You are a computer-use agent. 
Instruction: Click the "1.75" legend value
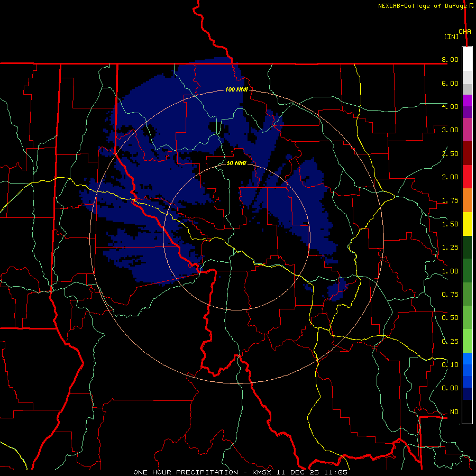click(x=450, y=200)
